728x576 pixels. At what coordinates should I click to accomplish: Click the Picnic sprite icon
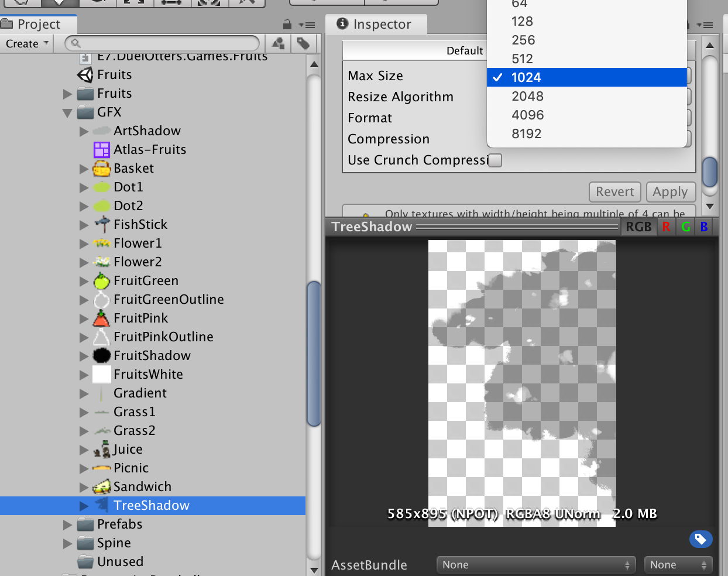pyautogui.click(x=102, y=468)
